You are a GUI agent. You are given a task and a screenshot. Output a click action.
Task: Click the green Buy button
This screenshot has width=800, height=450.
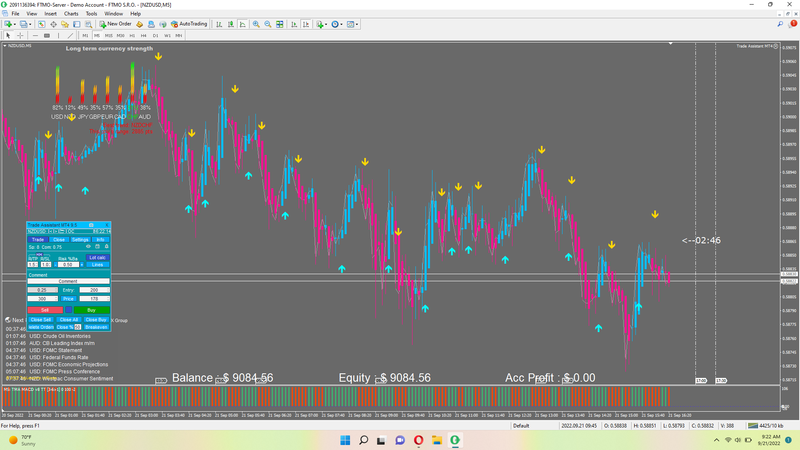[91, 310]
